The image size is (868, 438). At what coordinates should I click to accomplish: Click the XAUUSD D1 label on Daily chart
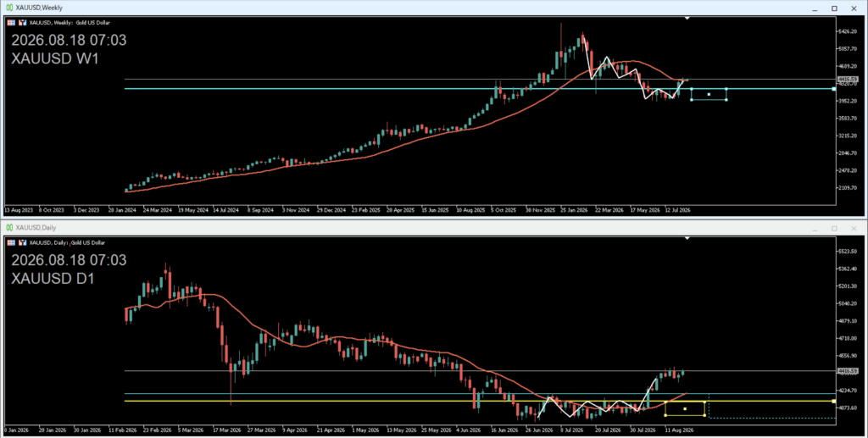[53, 279]
